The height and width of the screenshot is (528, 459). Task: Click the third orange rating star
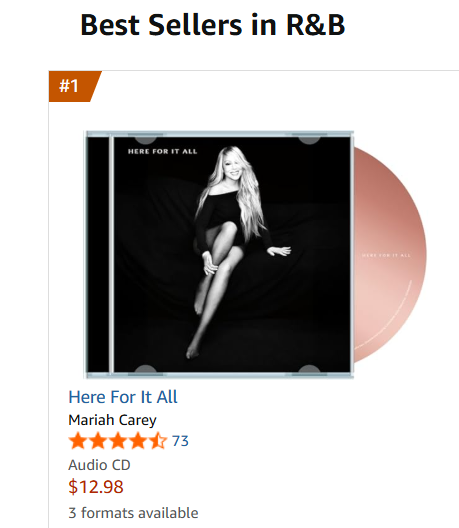(118, 441)
